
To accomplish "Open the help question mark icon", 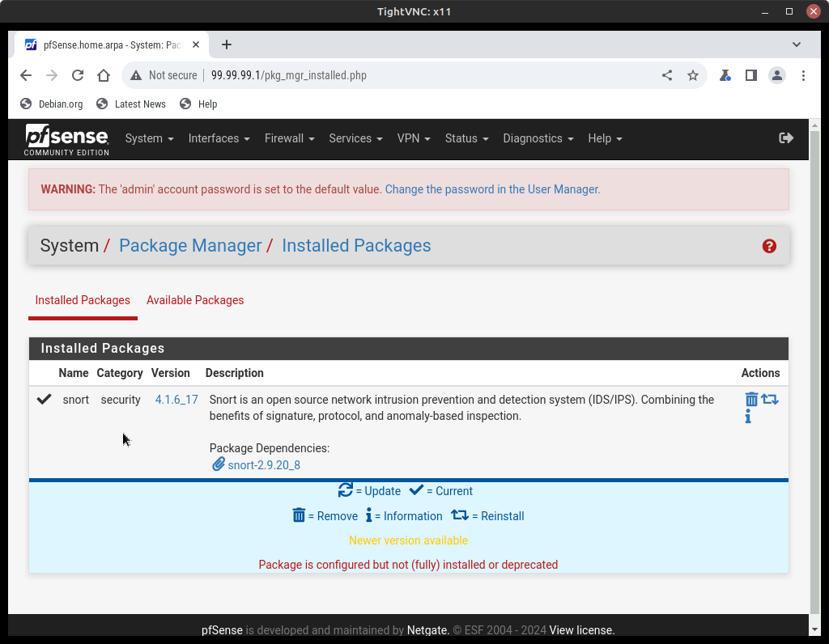I will [769, 246].
